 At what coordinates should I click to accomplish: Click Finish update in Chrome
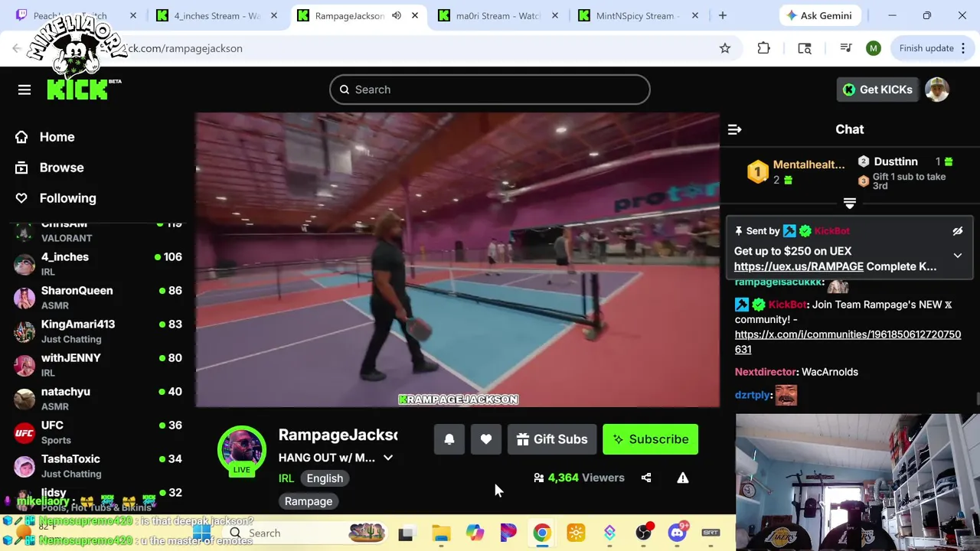[933, 48]
